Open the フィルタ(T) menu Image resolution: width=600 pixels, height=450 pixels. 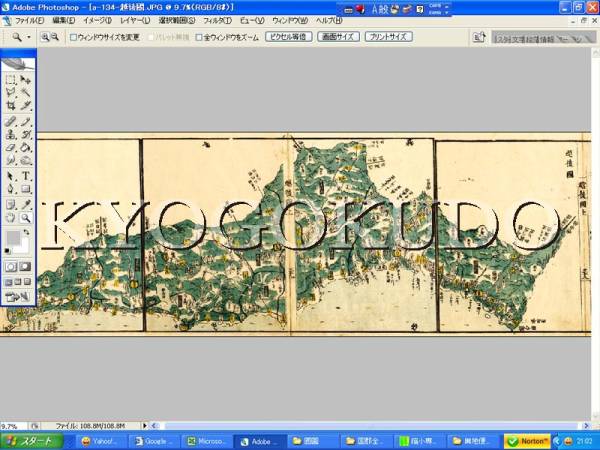(217, 21)
